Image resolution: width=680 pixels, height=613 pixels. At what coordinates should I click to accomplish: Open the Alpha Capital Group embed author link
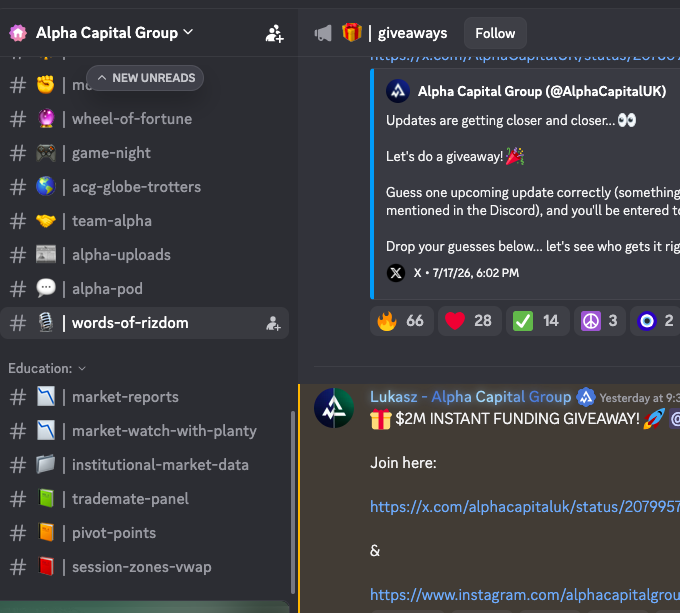[542, 91]
